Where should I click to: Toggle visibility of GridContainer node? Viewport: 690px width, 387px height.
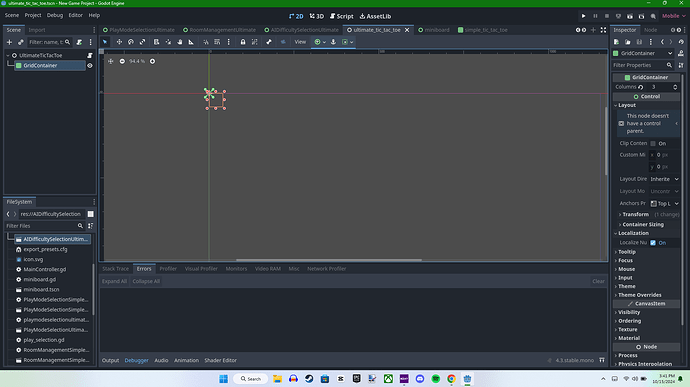[90, 66]
